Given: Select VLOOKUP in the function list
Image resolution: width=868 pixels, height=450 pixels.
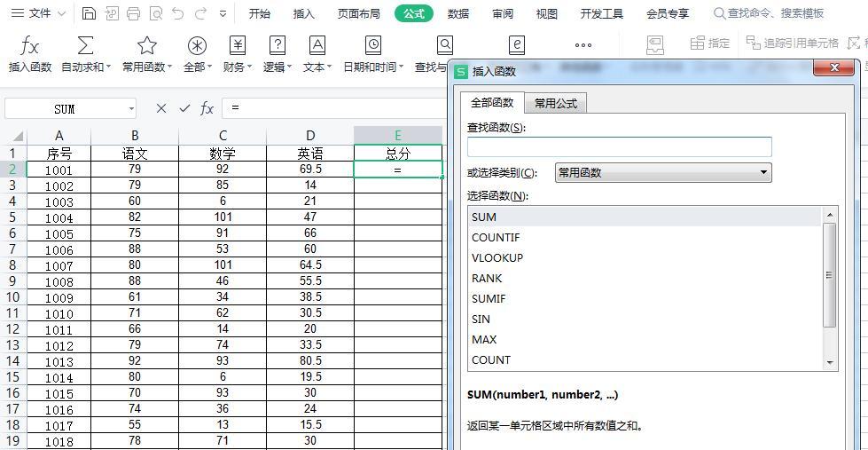Looking at the screenshot, I should tap(645, 258).
